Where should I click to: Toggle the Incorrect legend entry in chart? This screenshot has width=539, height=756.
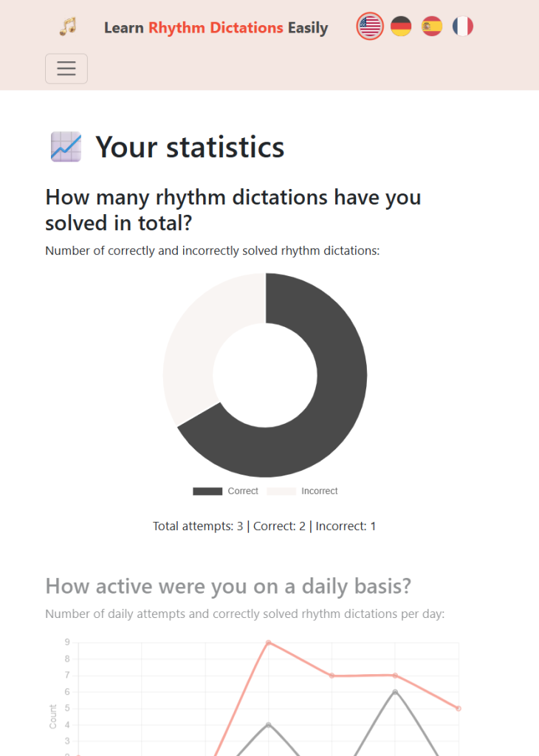(x=319, y=491)
